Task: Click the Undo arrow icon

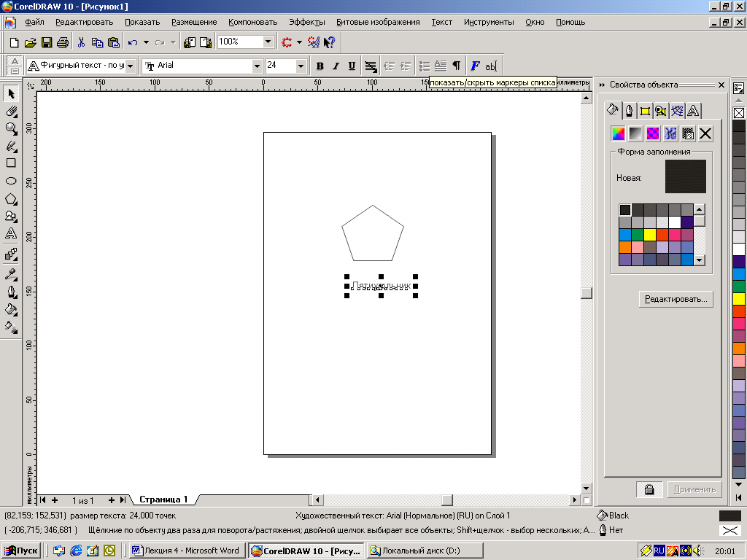Action: 133,42
